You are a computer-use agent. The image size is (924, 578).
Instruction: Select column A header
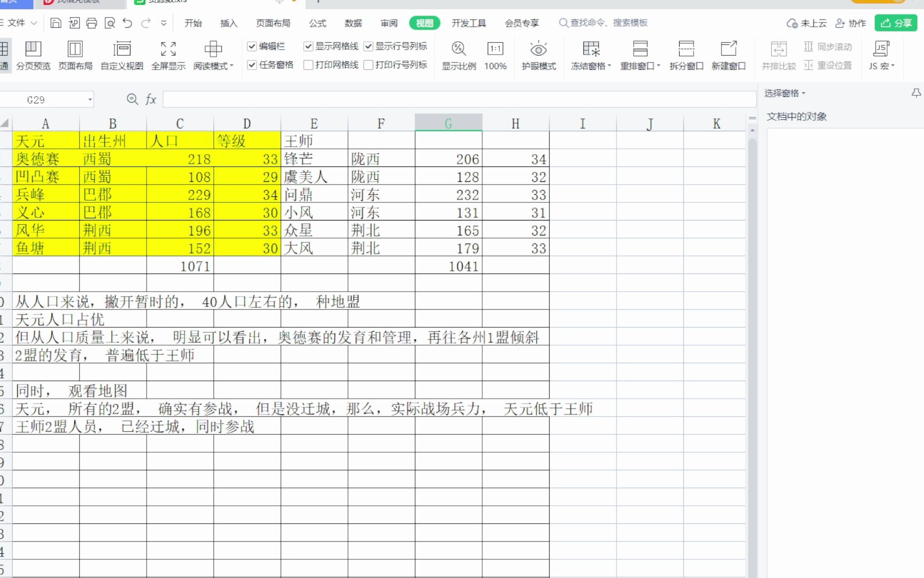click(45, 123)
